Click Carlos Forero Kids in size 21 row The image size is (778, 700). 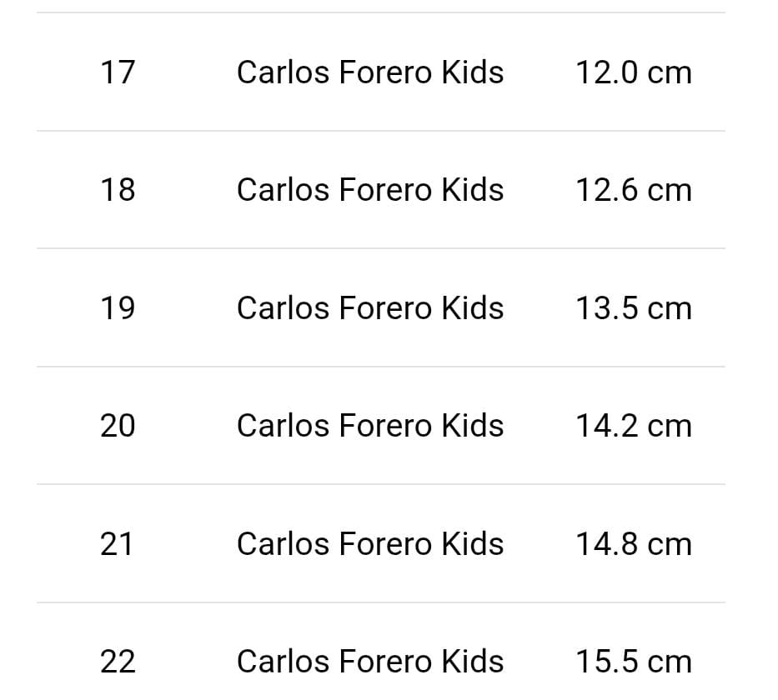pos(369,544)
